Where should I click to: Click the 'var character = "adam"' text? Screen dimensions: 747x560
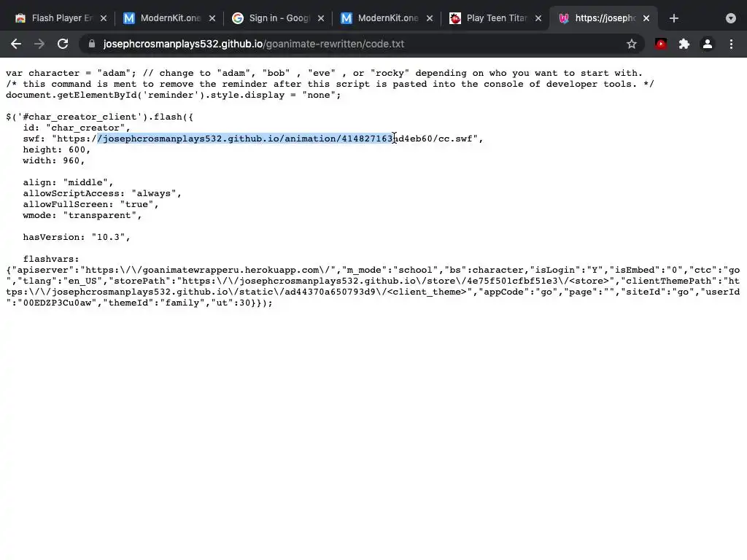click(71, 73)
